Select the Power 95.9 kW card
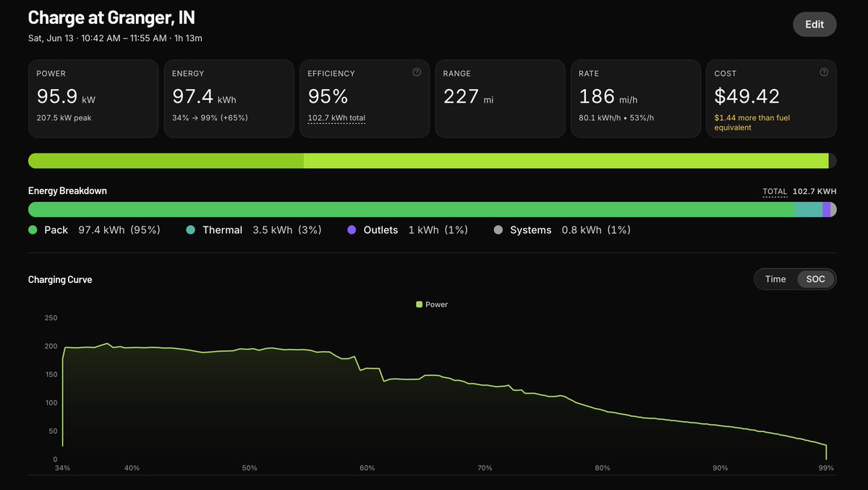 [93, 98]
